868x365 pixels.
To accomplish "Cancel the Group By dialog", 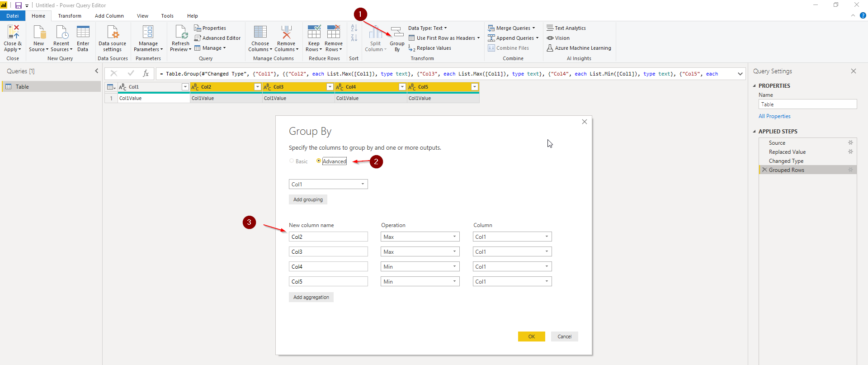I will [565, 337].
